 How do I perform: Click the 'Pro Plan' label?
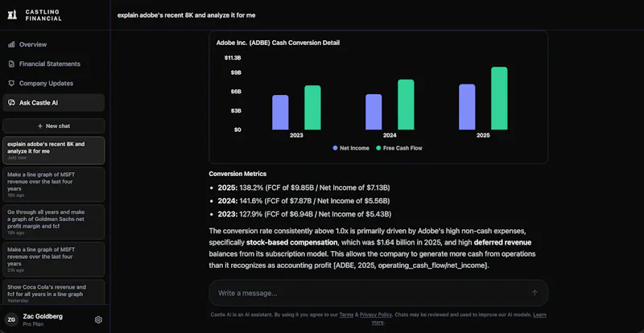33,324
